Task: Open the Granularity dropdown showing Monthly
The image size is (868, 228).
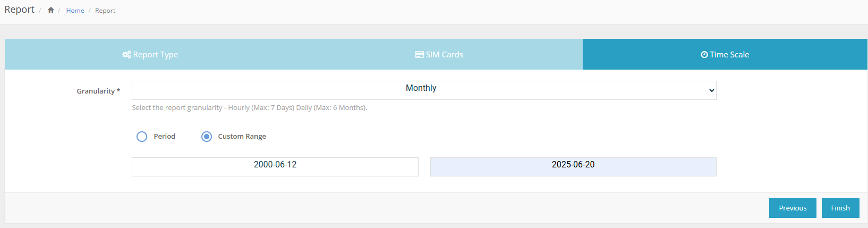Action: click(x=421, y=90)
